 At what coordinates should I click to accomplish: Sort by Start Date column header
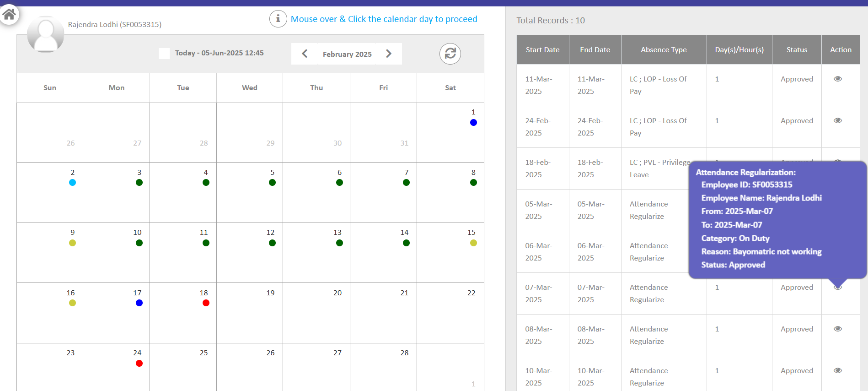542,49
